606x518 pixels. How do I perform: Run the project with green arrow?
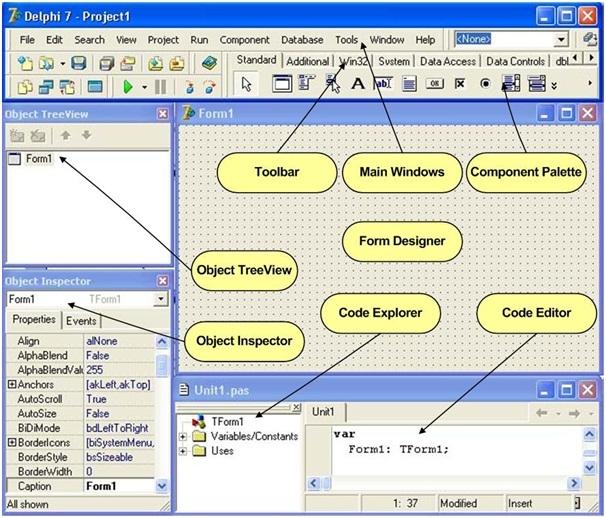(128, 87)
